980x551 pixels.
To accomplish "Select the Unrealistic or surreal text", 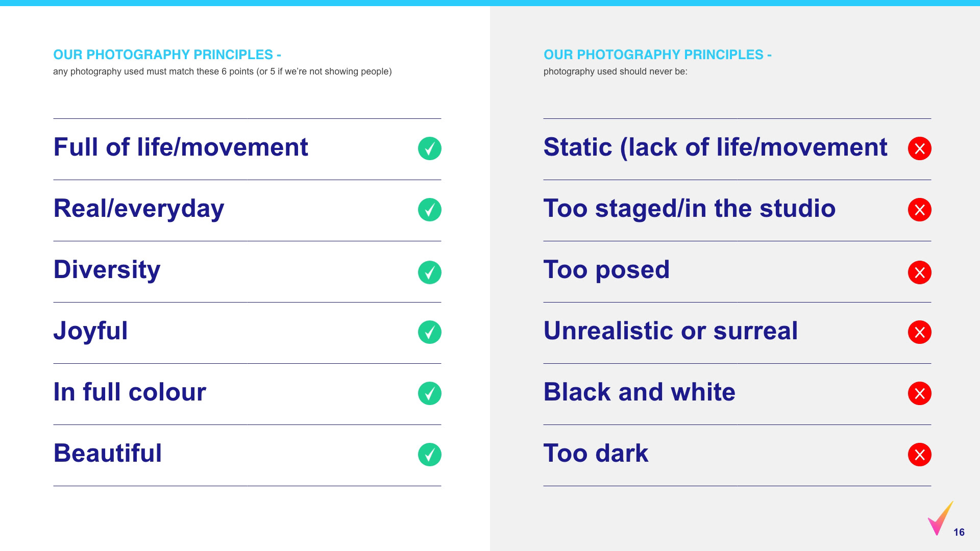I will pos(670,331).
